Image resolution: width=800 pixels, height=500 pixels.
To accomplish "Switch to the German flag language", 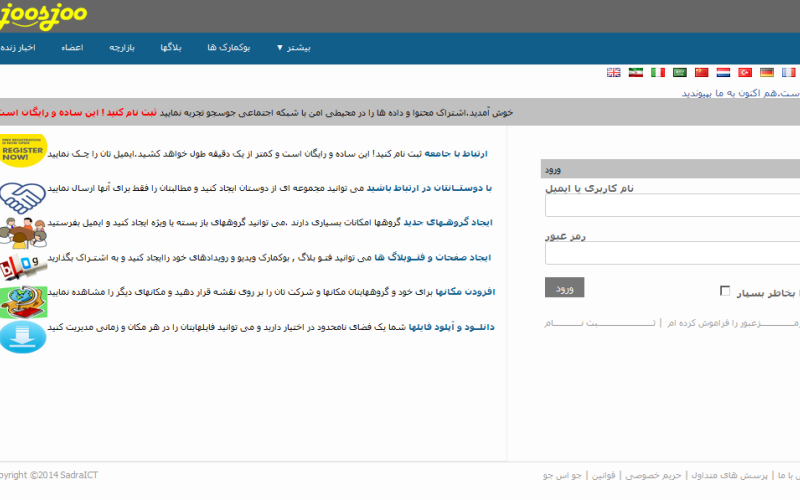I will point(767,72).
